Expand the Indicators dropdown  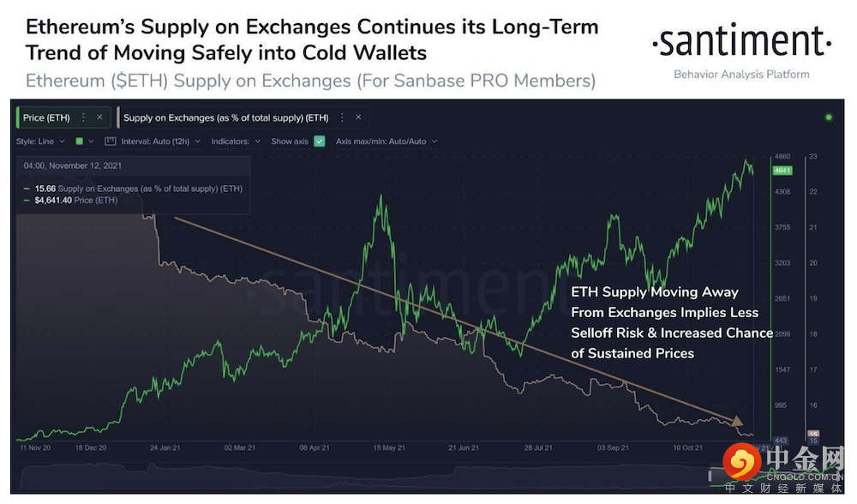click(x=235, y=141)
